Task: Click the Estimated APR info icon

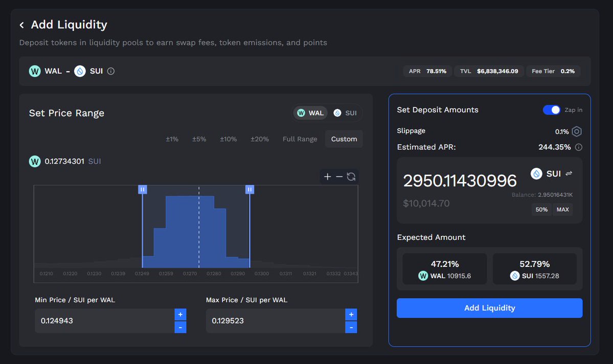Action: [579, 147]
